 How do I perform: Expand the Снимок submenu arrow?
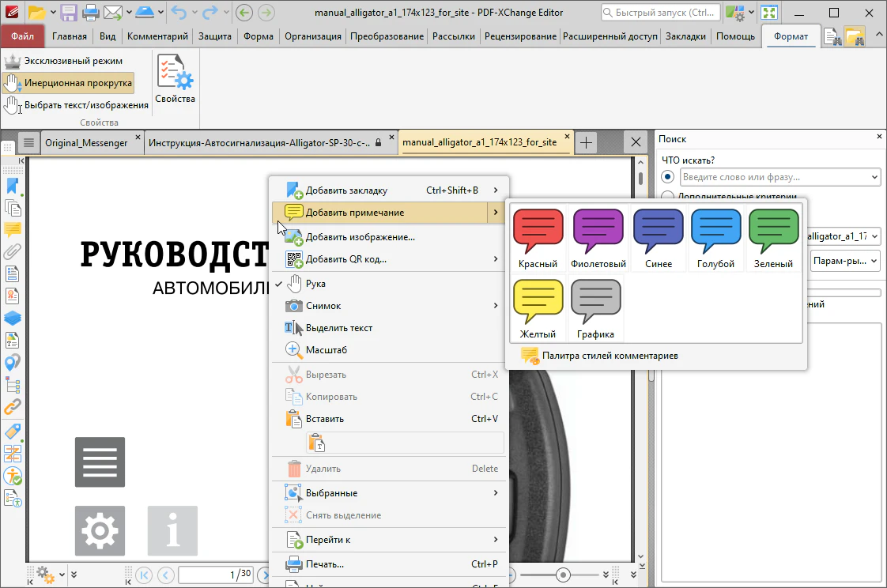[x=496, y=306]
